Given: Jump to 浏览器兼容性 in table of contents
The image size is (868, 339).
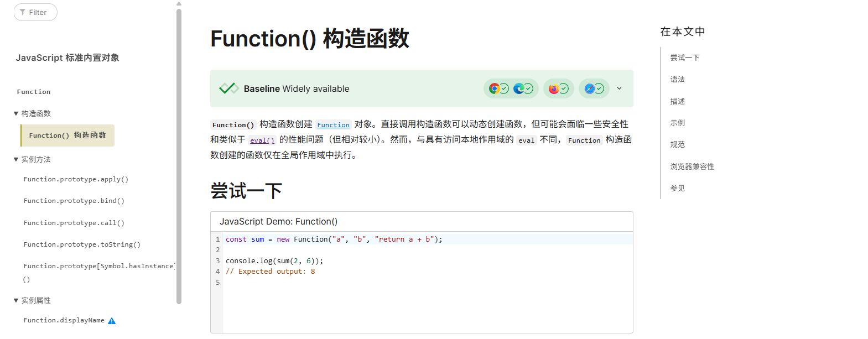Looking at the screenshot, I should [x=692, y=166].
